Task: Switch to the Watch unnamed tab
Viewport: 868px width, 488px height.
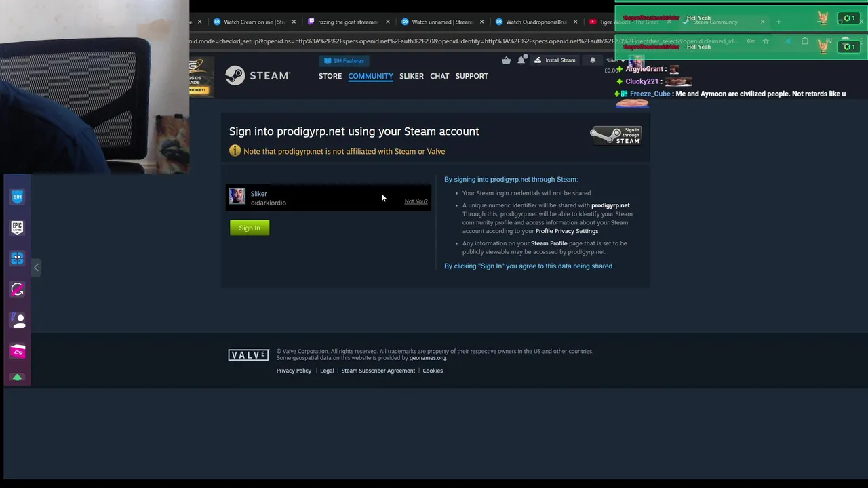Action: tap(441, 22)
